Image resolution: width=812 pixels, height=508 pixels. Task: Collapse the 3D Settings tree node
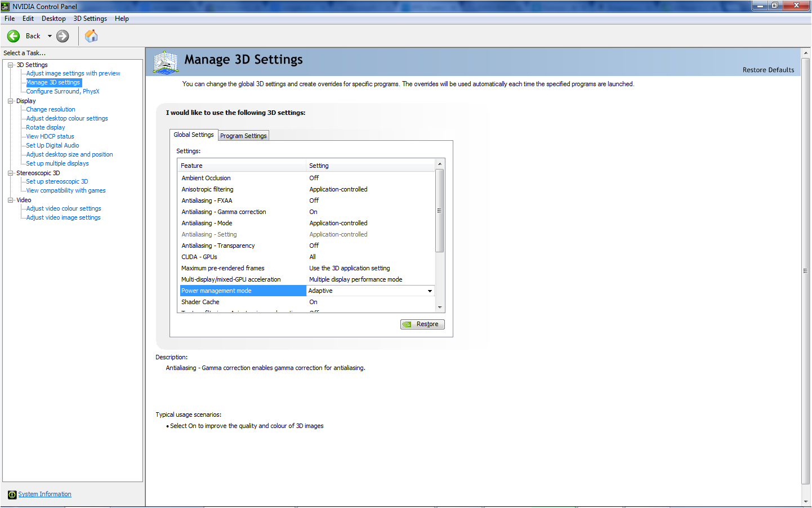point(10,65)
